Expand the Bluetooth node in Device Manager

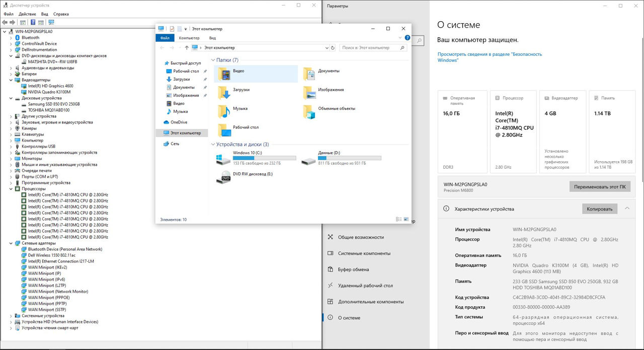click(x=12, y=38)
